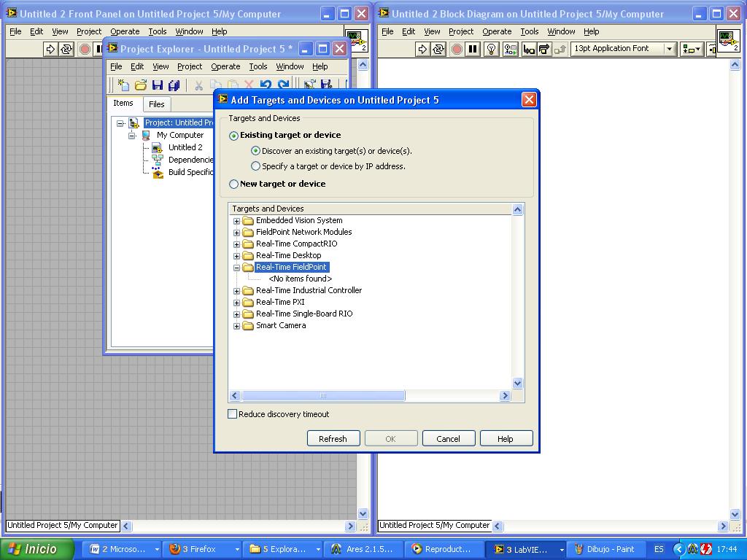Open 13pt Application Font dropdown
Screen dimensions: 747x560
tap(670, 49)
